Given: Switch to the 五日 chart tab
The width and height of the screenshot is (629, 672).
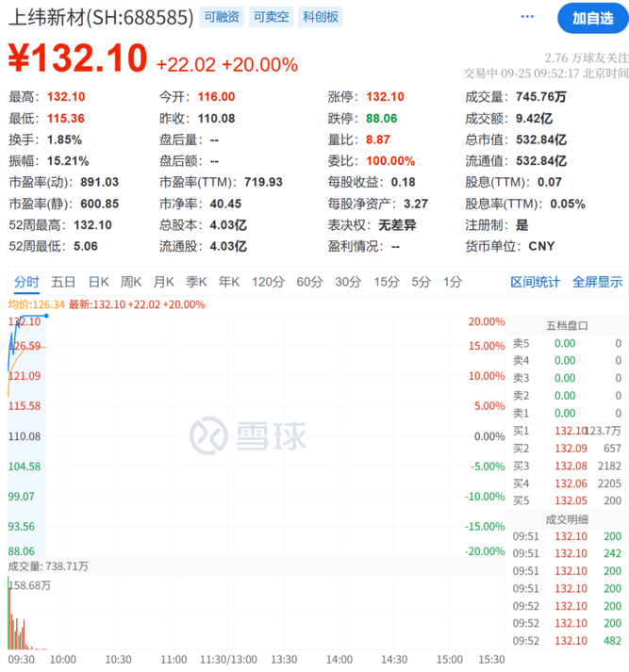Looking at the screenshot, I should [x=63, y=282].
